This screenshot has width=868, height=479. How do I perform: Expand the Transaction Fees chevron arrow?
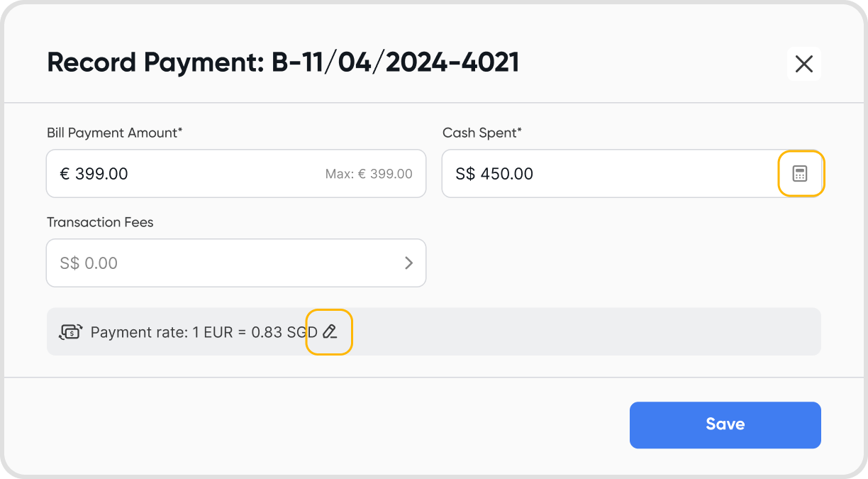pyautogui.click(x=408, y=263)
